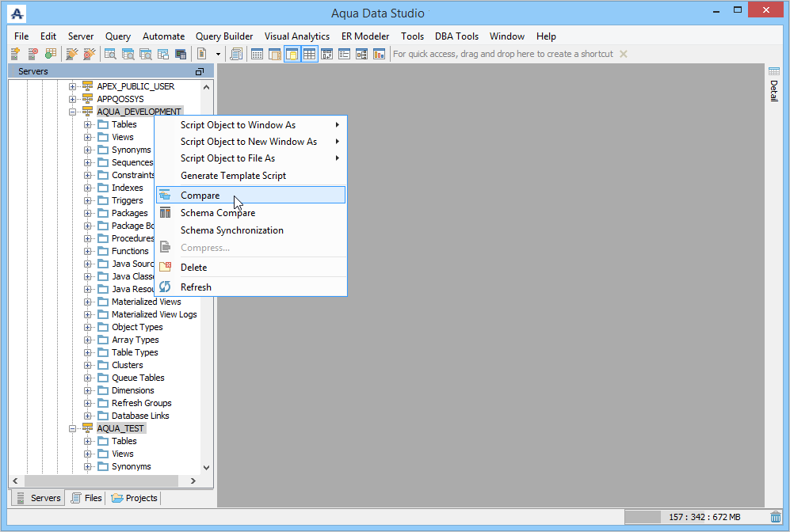Select the Clusters folder item
The height and width of the screenshot is (532, 790).
pos(127,365)
